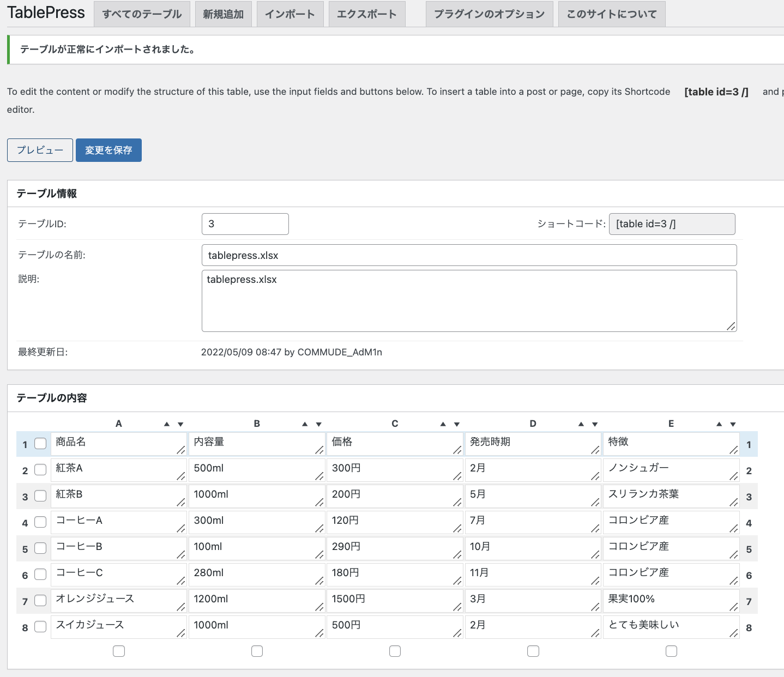784x677 pixels.
Task: Check row 8 checkbox for スイカジュース
Action: [x=40, y=627]
